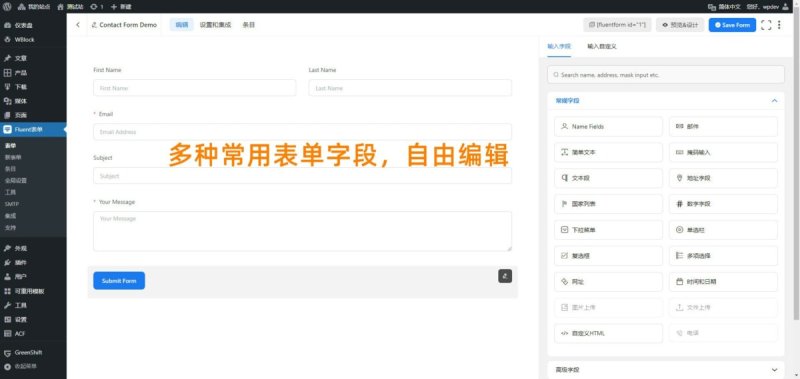Copy the fluentform id="1" shortcode
This screenshot has width=800, height=379.
(617, 24)
